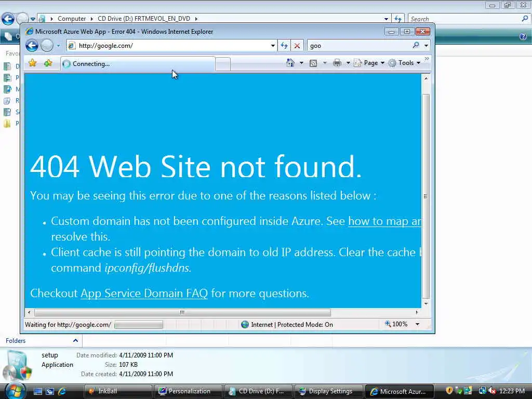Click the network connection tray icon
Viewport: 532px width, 399px height.
(x=482, y=391)
